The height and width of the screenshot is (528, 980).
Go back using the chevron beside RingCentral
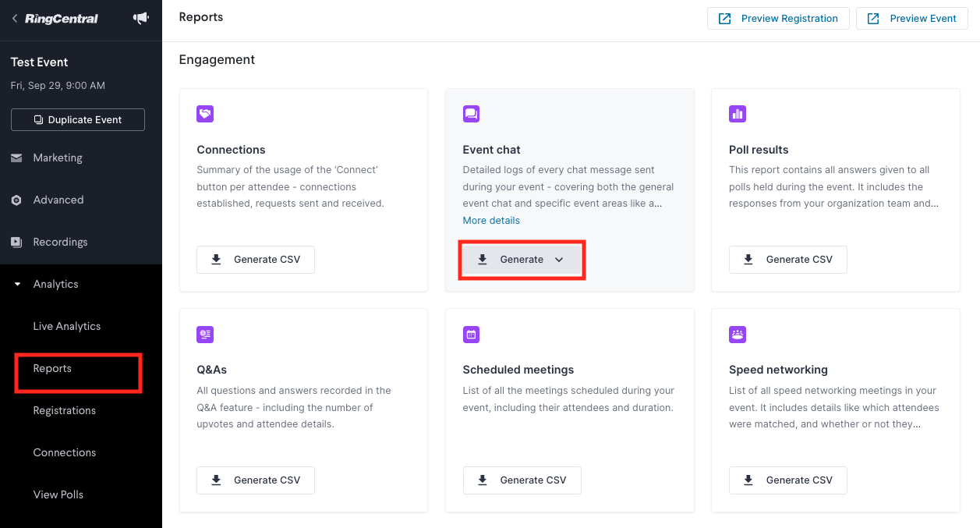click(15, 18)
